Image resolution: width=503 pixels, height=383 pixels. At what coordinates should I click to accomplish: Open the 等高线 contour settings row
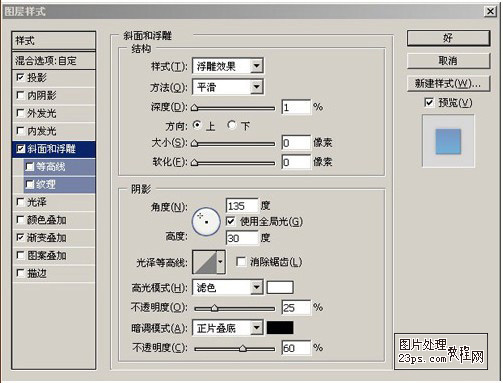pyautogui.click(x=59, y=166)
